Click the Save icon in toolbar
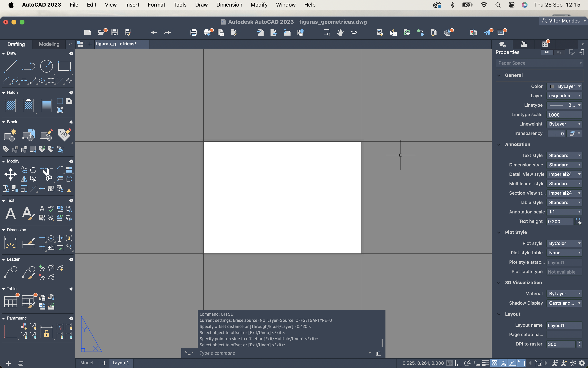This screenshot has height=368, width=588. [115, 32]
